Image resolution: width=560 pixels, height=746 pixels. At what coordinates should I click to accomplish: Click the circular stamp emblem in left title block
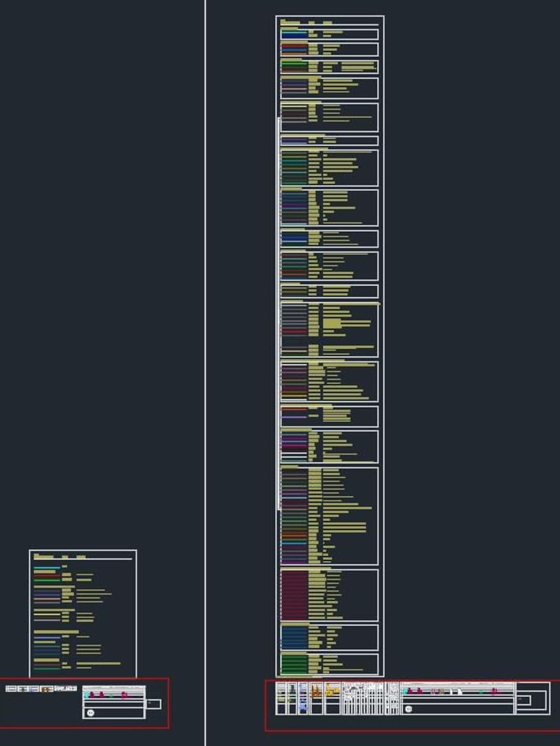coord(91,713)
